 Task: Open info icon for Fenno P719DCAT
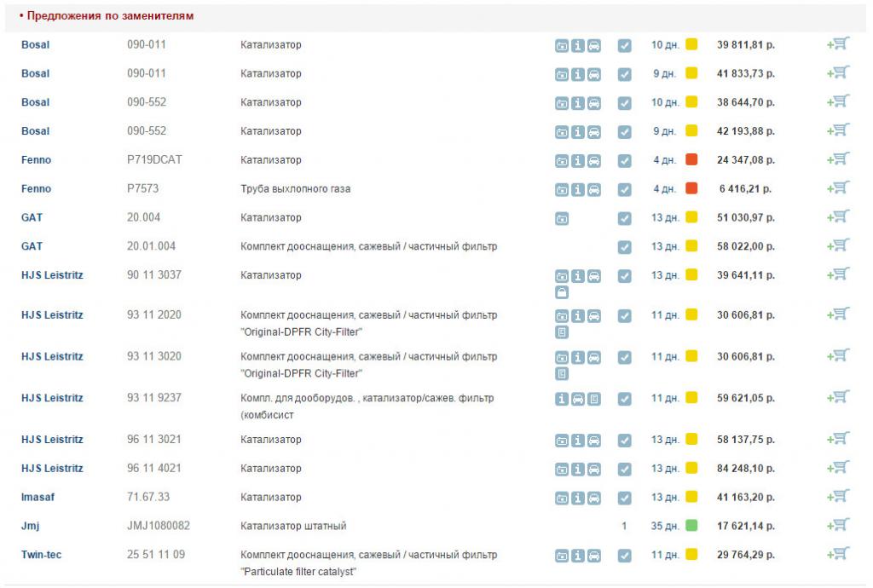pos(578,161)
